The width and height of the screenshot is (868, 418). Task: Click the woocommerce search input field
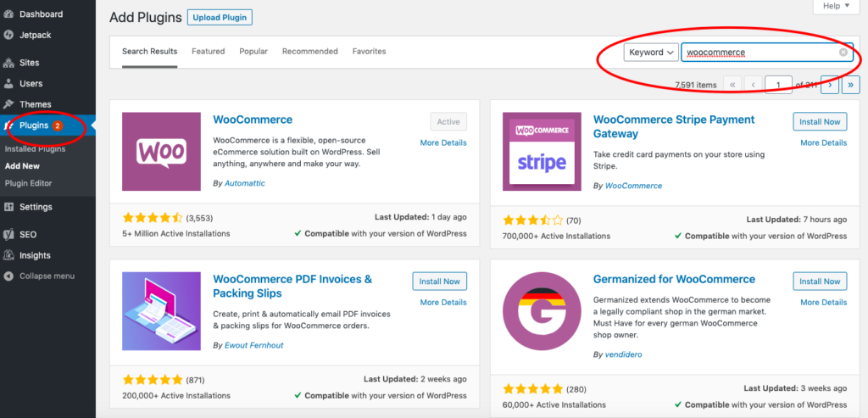[x=766, y=52]
